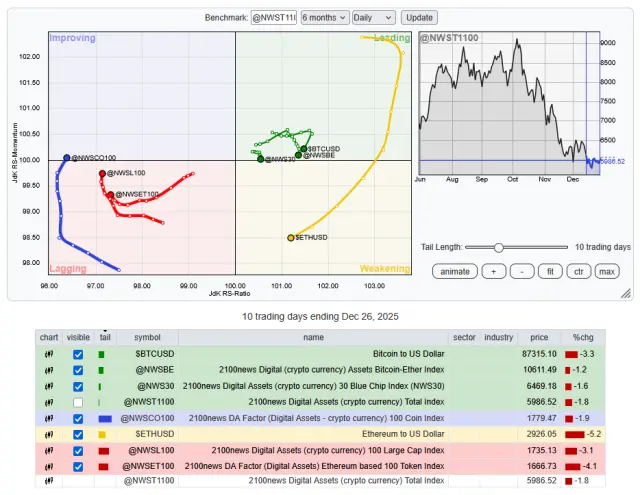Image resolution: width=640 pixels, height=495 pixels.
Task: Click the price value 87315.10
Action: pyautogui.click(x=539, y=354)
